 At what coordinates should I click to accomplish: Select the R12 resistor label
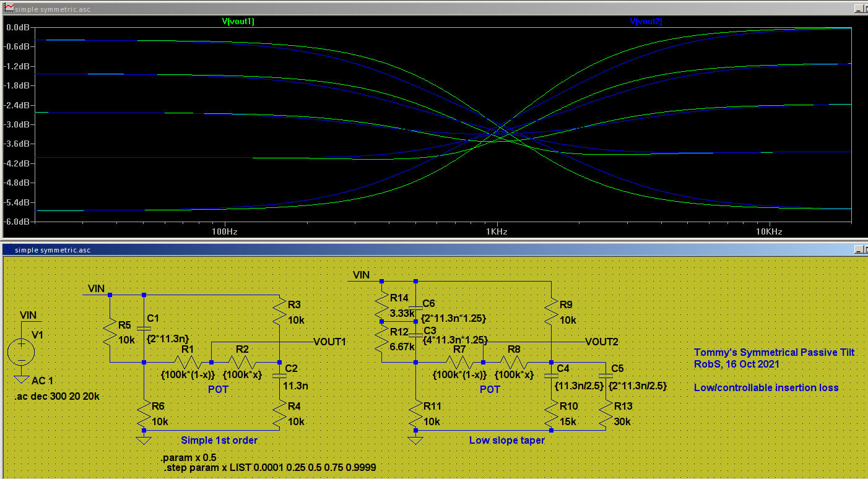(x=399, y=332)
